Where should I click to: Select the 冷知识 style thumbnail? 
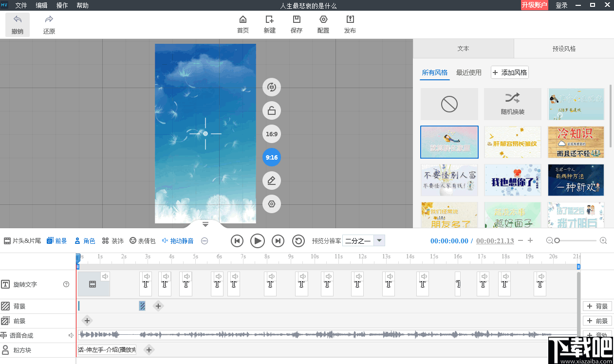click(x=576, y=142)
